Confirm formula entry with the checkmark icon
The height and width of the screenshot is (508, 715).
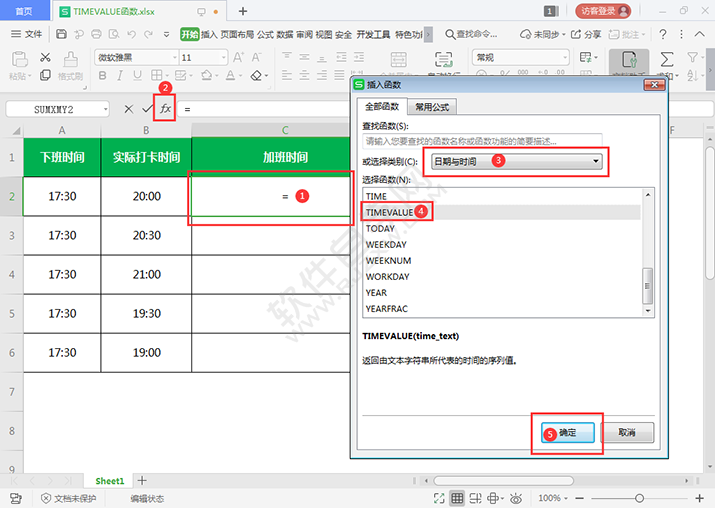[147, 109]
